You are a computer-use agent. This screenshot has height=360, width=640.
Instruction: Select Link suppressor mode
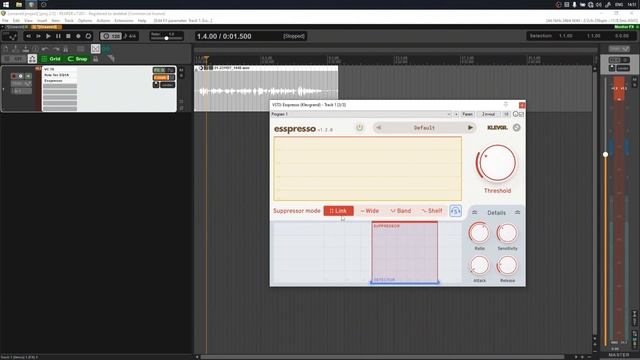pos(338,211)
